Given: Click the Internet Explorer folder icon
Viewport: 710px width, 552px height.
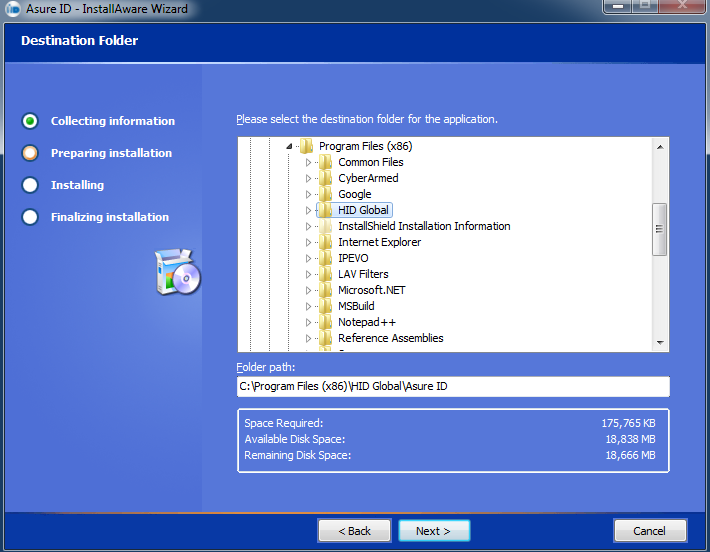Looking at the screenshot, I should 325,242.
